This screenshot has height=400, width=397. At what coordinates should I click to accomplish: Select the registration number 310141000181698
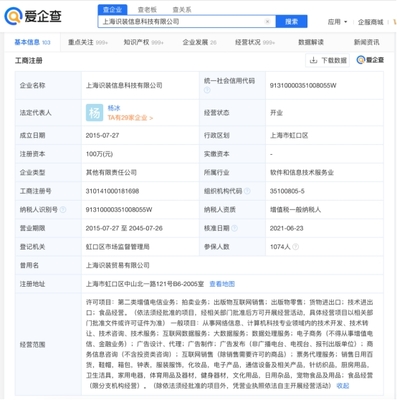pyautogui.click(x=112, y=191)
